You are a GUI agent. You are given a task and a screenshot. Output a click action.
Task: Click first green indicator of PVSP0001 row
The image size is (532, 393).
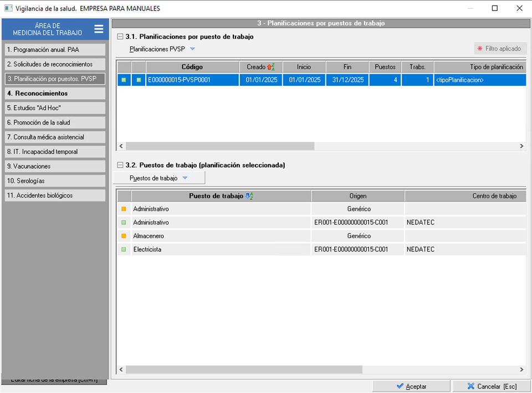click(x=124, y=80)
